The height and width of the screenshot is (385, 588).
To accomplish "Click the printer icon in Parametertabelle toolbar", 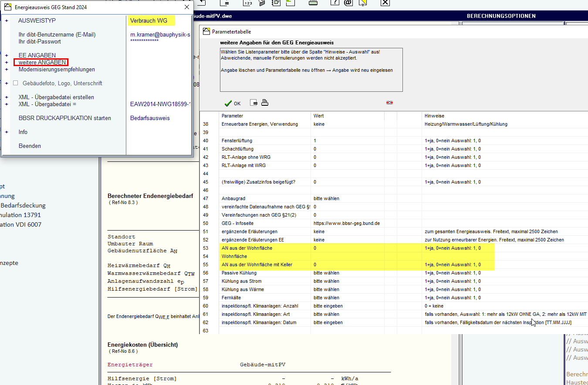I will tap(265, 103).
